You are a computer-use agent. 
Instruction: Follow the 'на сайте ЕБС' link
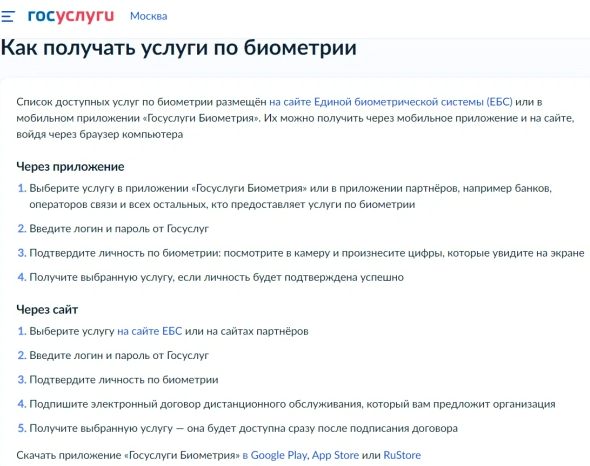point(149,331)
